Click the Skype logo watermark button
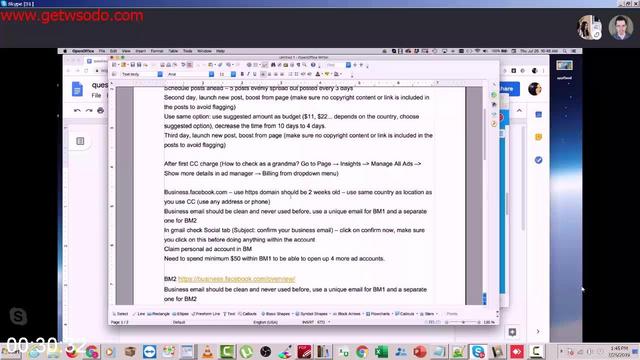The width and height of the screenshot is (640, 360). (18, 316)
